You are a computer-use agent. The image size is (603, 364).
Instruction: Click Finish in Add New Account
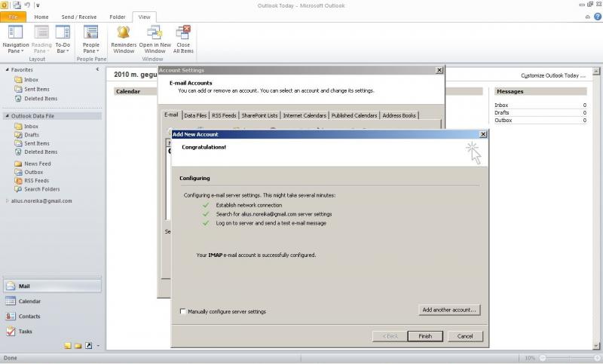[x=425, y=336]
